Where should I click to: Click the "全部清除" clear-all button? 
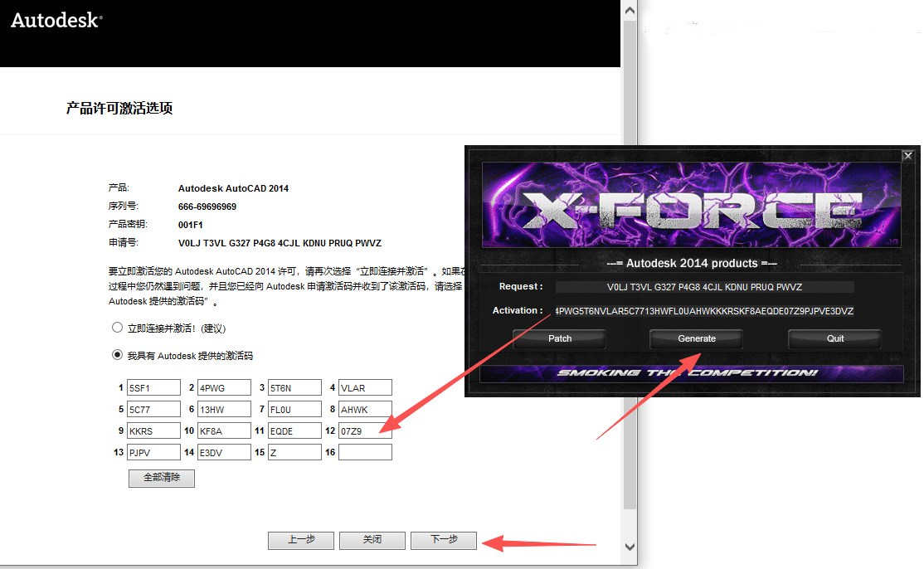point(162,478)
